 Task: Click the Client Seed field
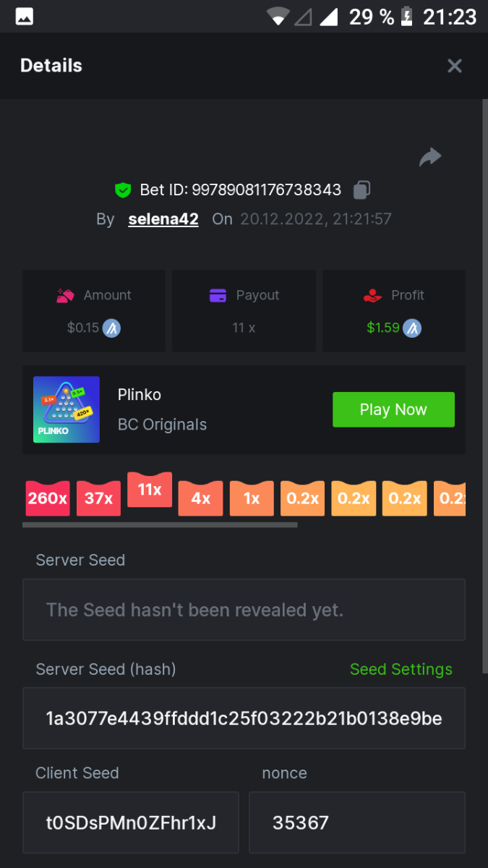tap(131, 822)
